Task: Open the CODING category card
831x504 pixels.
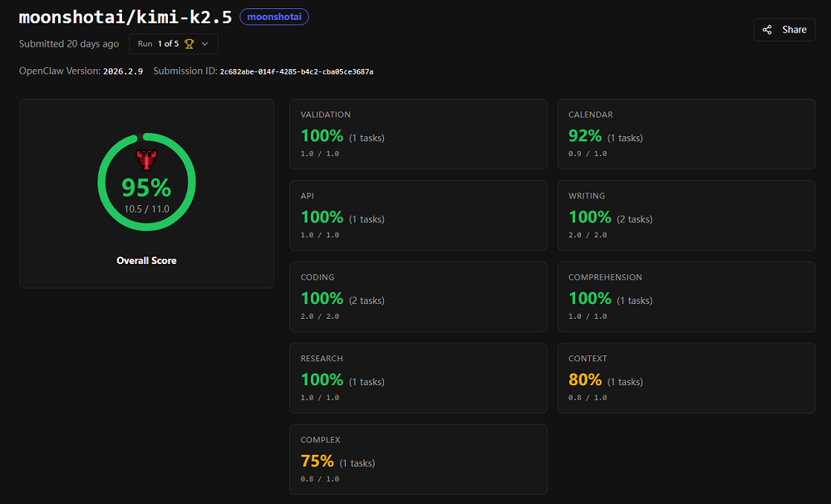Action: click(x=418, y=296)
